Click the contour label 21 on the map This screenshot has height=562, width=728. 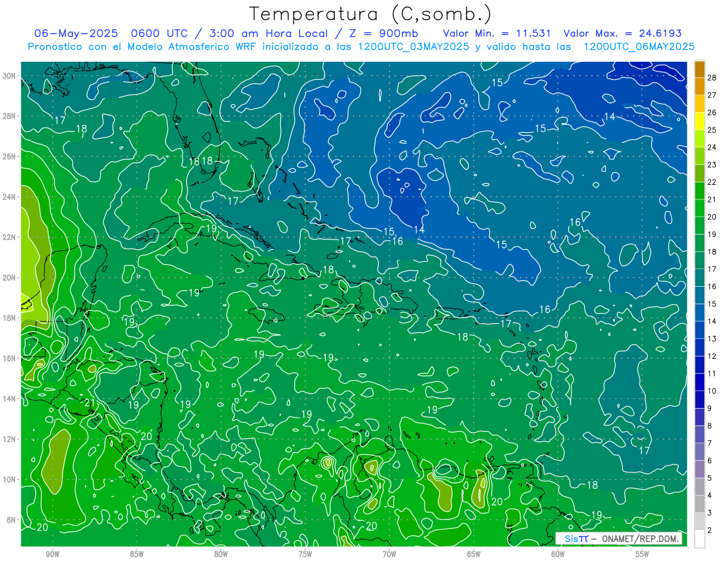[89, 403]
